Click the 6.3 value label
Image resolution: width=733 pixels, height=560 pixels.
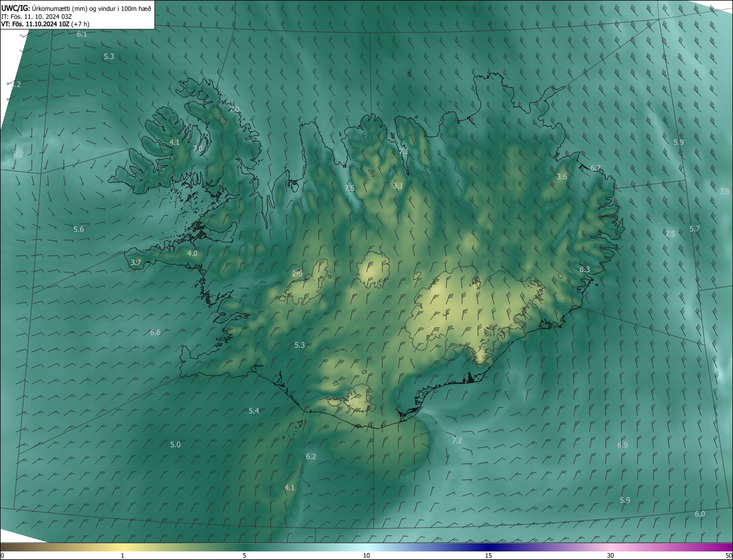[x=585, y=269]
